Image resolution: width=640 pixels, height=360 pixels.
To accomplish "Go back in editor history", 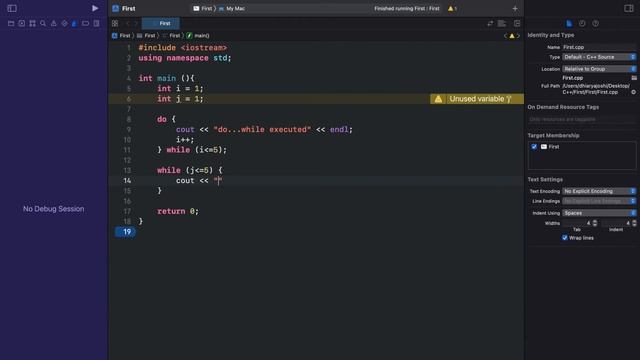I will click(127, 24).
